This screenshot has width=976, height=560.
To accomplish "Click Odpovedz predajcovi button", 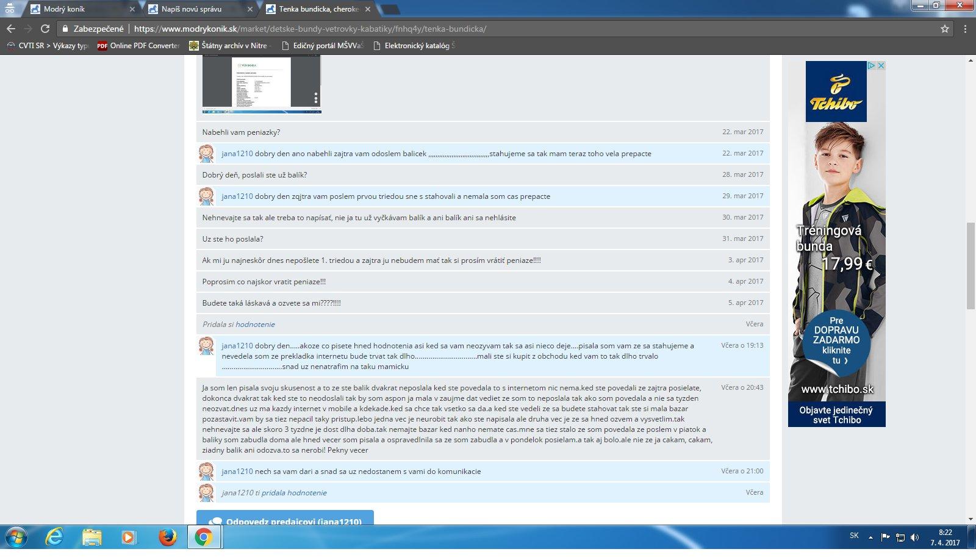I will tap(285, 519).
